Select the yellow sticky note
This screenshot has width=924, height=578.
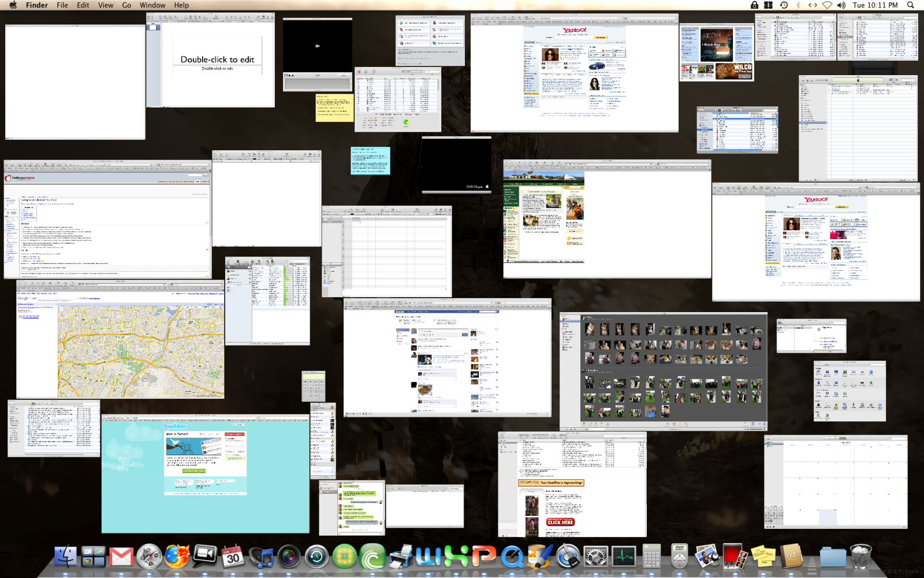334,108
